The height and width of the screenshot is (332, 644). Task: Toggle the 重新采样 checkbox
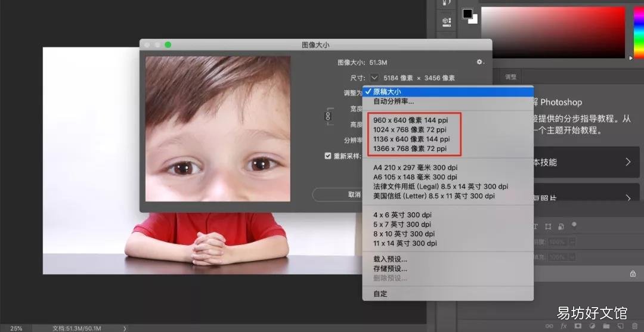(x=328, y=156)
